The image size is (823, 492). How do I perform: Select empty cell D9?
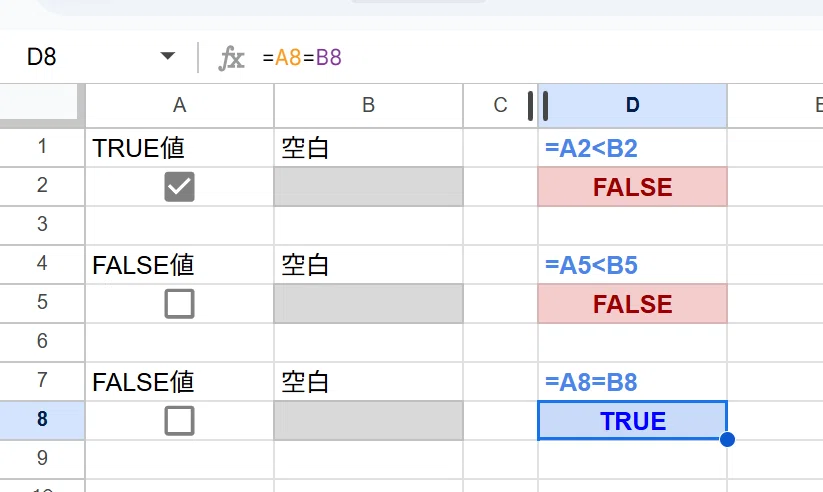coord(632,459)
